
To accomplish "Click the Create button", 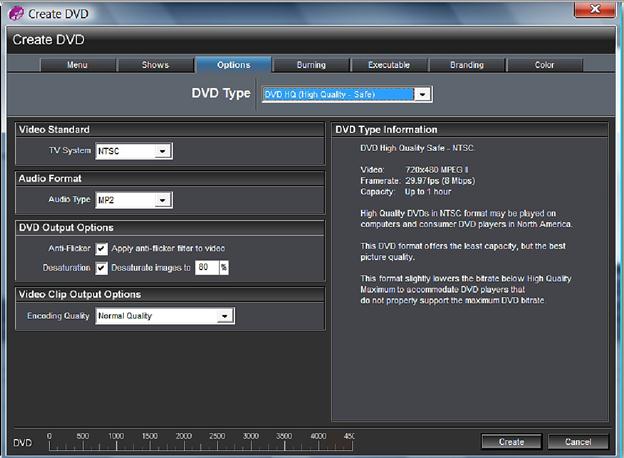I will [511, 442].
